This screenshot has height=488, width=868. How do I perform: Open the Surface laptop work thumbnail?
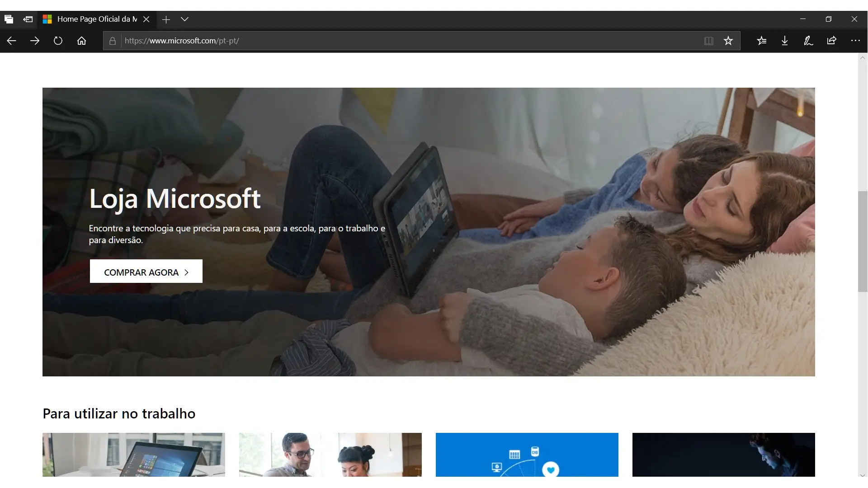point(134,455)
